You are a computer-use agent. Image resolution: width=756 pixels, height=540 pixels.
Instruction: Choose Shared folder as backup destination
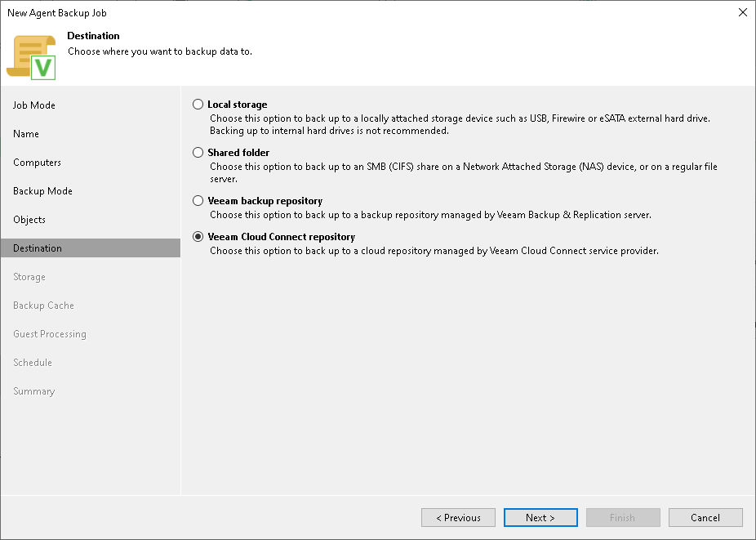[198, 153]
